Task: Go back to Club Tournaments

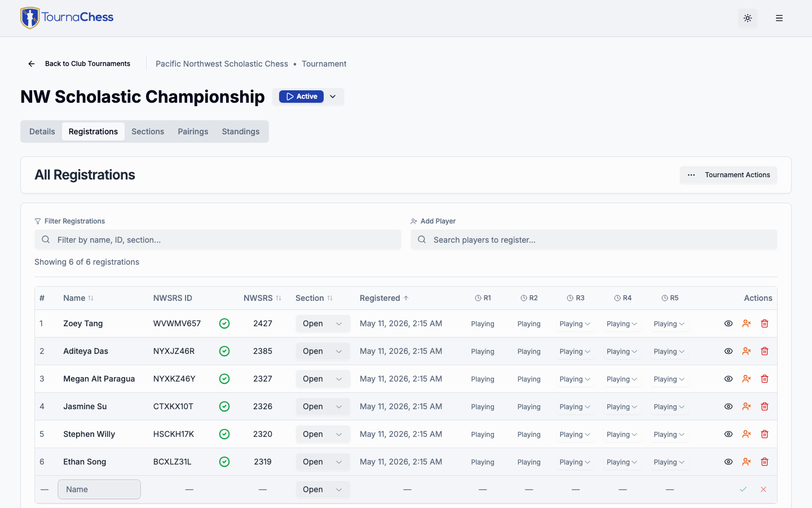Action: tap(79, 64)
